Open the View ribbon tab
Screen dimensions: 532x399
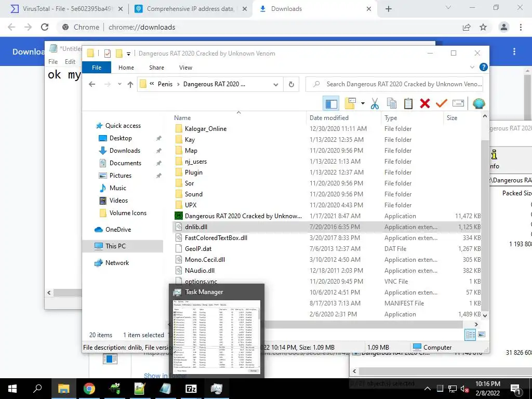pos(185,68)
